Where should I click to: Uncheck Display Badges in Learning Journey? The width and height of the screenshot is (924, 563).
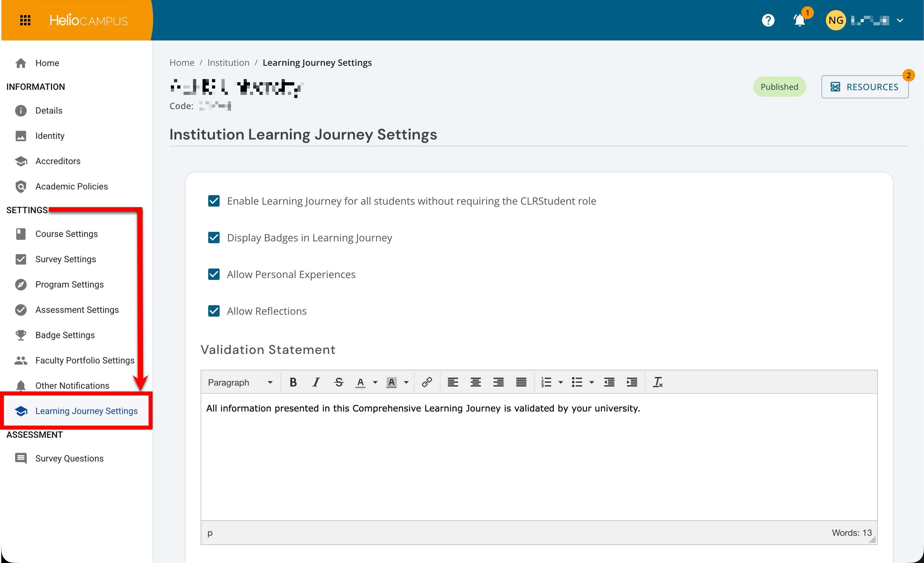pos(214,238)
